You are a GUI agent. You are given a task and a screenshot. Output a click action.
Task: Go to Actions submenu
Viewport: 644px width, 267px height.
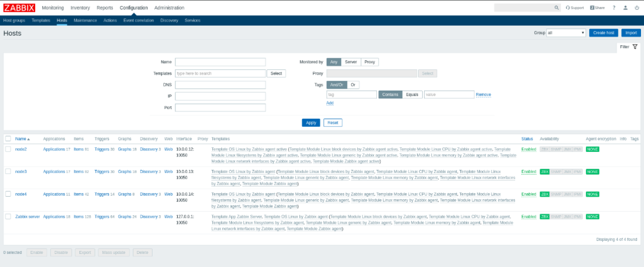(110, 20)
